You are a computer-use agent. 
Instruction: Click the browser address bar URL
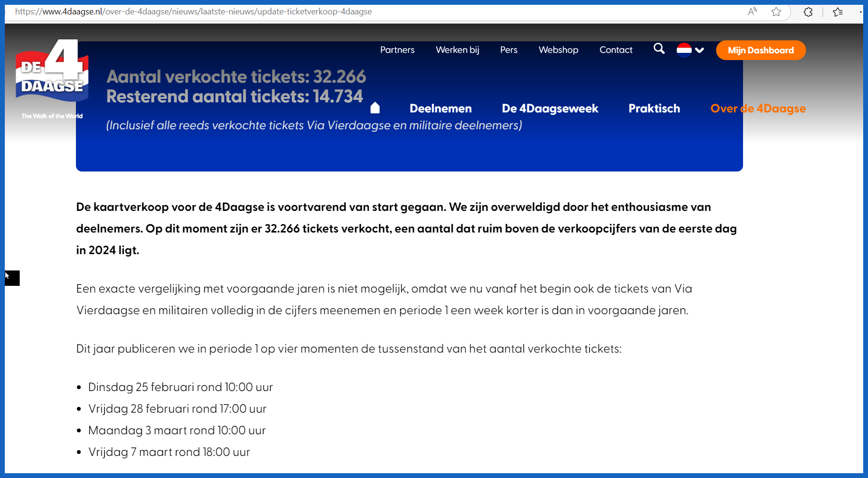coord(193,12)
